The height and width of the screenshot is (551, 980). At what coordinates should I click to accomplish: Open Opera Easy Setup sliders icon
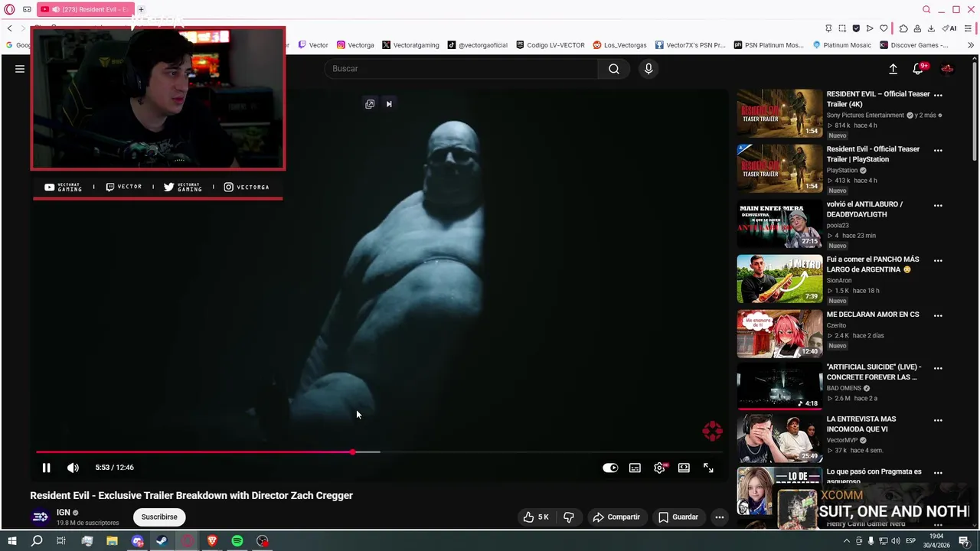969,28
